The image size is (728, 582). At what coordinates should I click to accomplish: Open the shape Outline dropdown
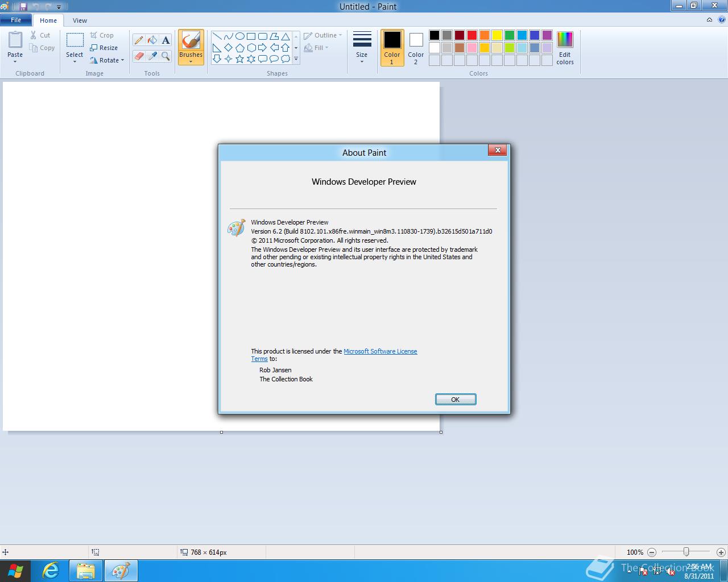pyautogui.click(x=323, y=35)
